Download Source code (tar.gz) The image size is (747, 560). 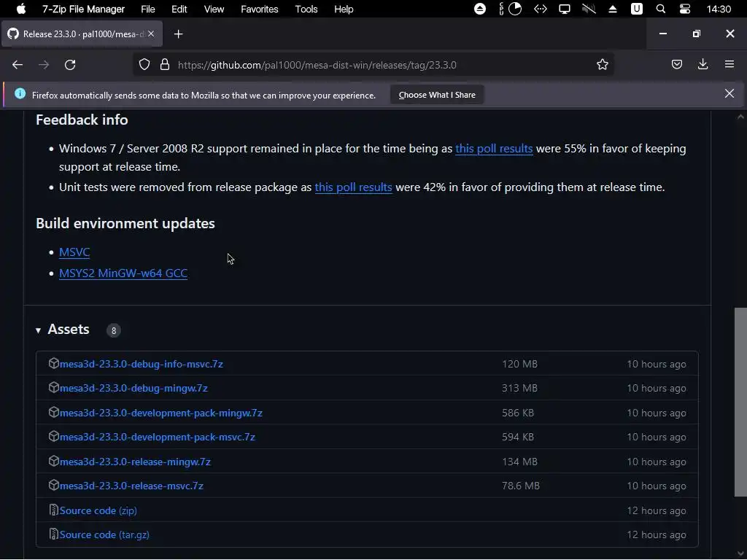(104, 534)
